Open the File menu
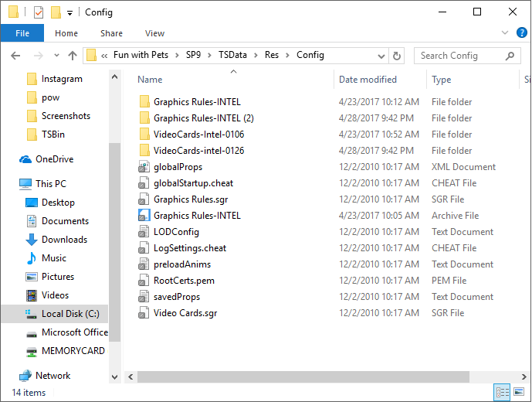 (22, 33)
